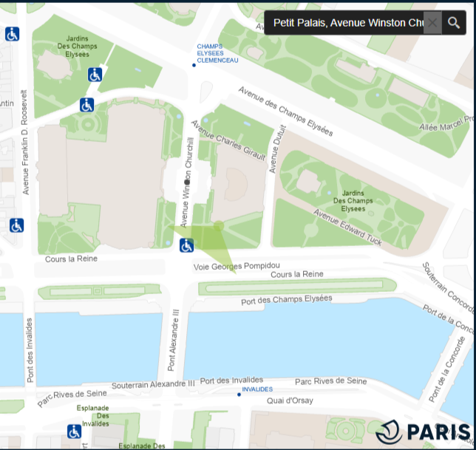This screenshot has height=450, width=476.
Task: Click the Champs Elysees Clemenceau station dot
Action: (194, 66)
